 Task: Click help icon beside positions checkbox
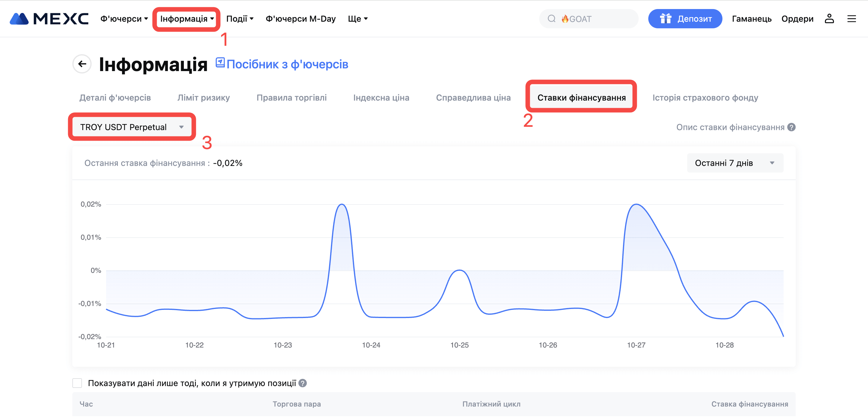(x=303, y=383)
